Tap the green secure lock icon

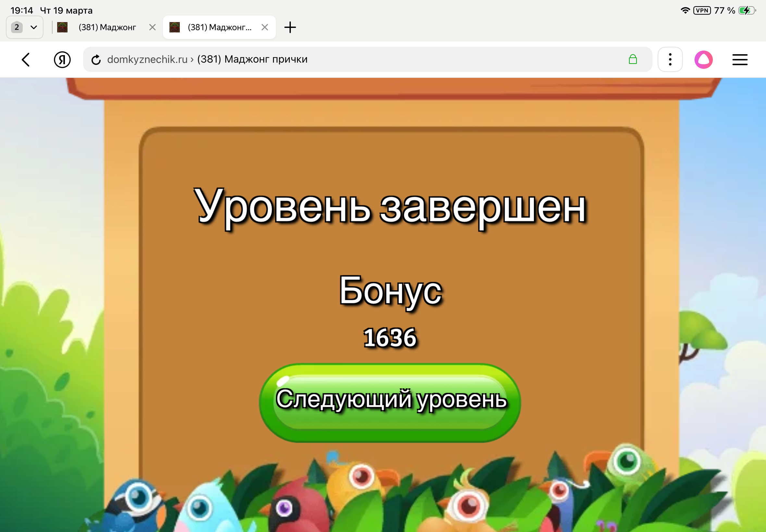(x=633, y=59)
